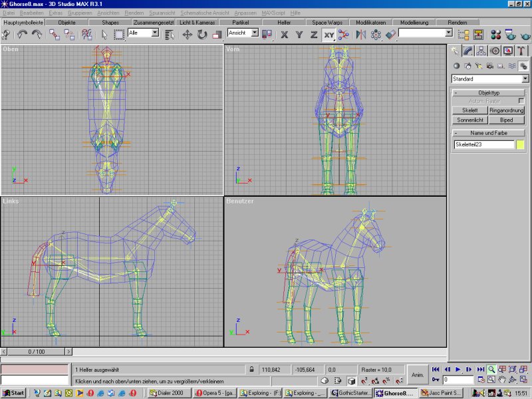The image size is (532, 399).
Task: Switch to the Licht & Kameras tab
Action: 197,22
